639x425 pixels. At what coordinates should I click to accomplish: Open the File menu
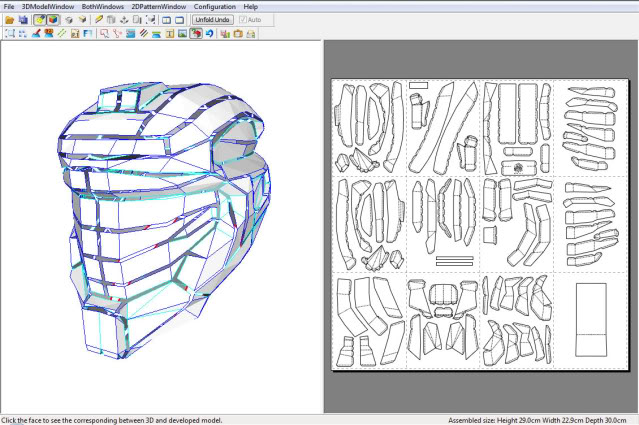tap(9, 6)
